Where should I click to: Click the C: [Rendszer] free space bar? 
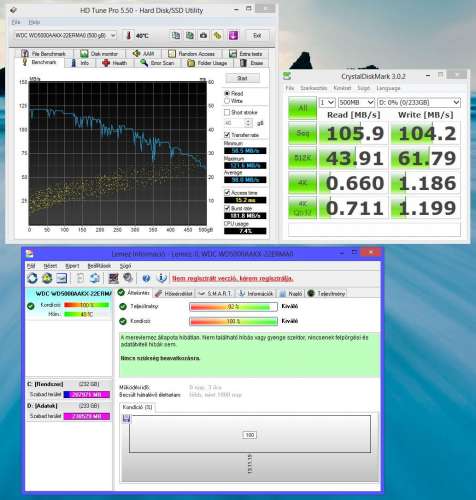click(x=87, y=394)
